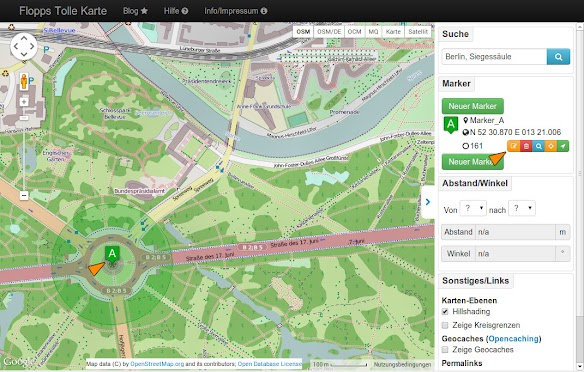Viewport: 584px width, 372px height.
Task: Open the Nutzungsbedingungen link
Action: click(402, 365)
